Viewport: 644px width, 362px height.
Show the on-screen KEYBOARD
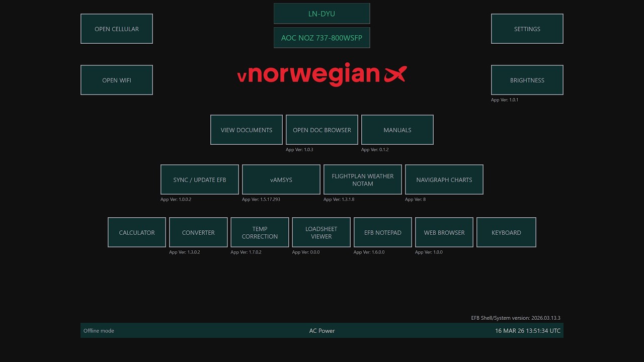pyautogui.click(x=506, y=232)
